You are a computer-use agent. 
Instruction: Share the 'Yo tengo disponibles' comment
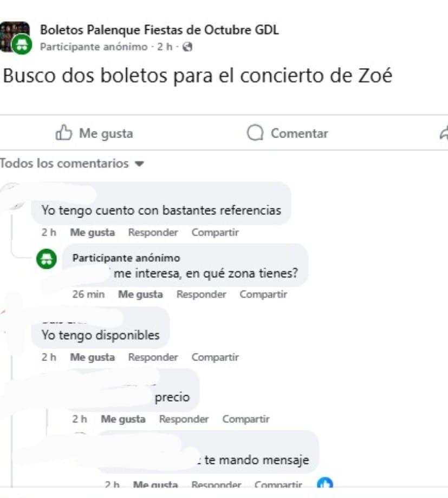(215, 357)
